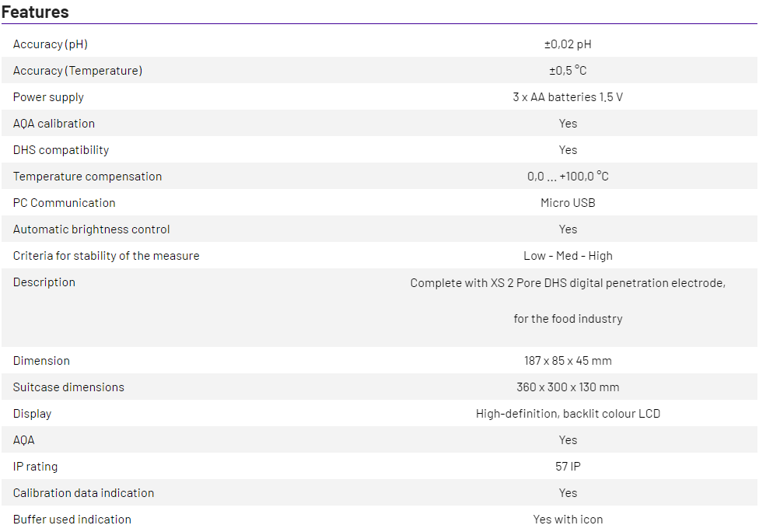The height and width of the screenshot is (532, 759).
Task: Click the DHS compatibility label
Action: point(61,150)
